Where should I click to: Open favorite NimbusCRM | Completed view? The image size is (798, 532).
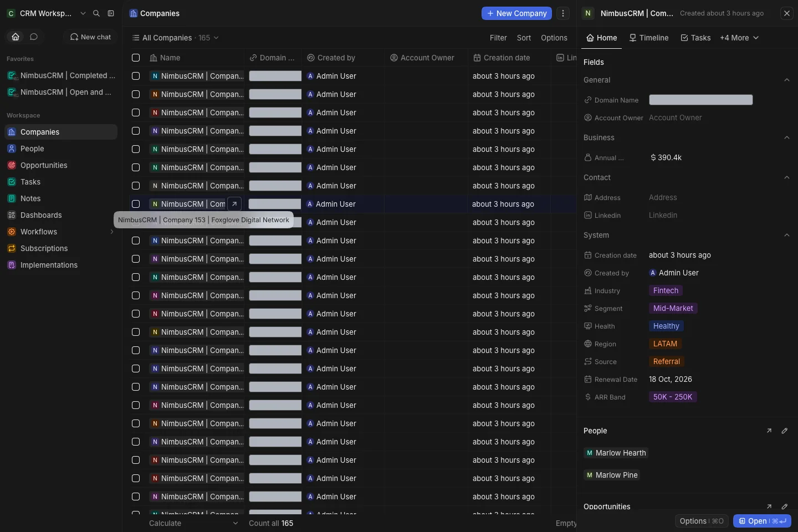[61, 75]
